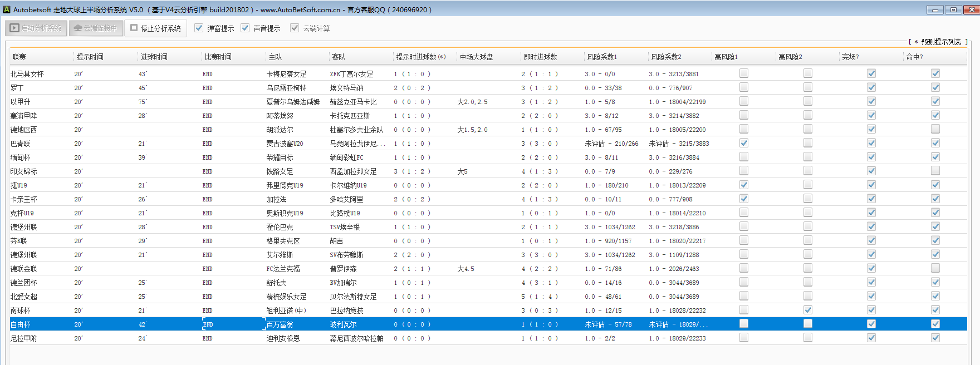This screenshot has width=980, height=365.
Task: Uncheck 高风险2 in the 南球杯 row
Action: tap(808, 310)
